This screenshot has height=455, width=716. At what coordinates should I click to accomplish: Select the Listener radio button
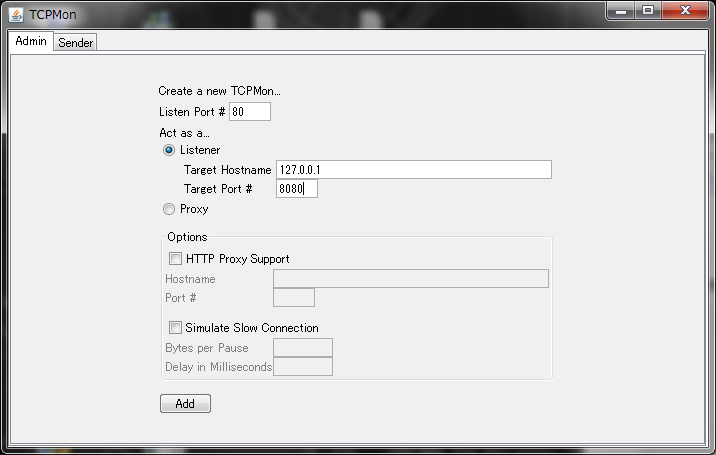[x=169, y=150]
